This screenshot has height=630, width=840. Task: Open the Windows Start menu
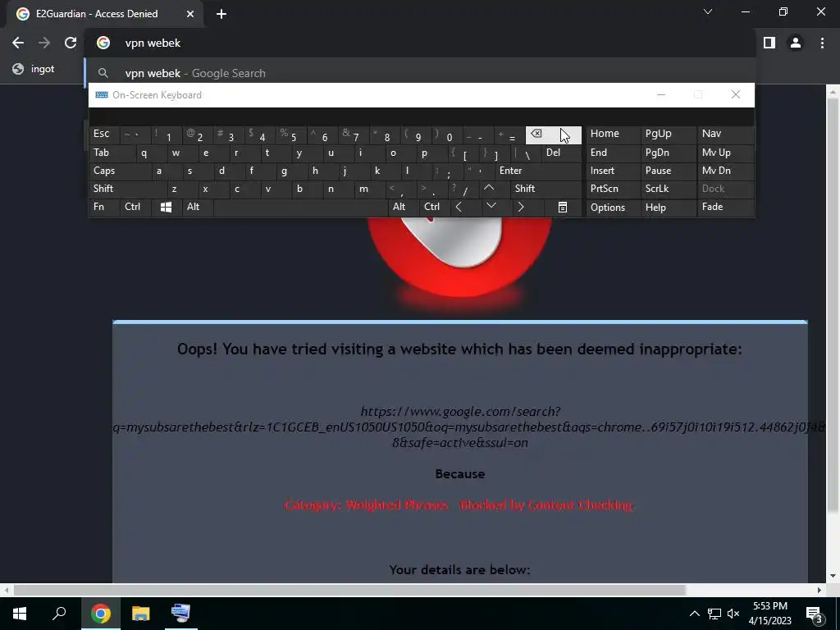(x=20, y=614)
